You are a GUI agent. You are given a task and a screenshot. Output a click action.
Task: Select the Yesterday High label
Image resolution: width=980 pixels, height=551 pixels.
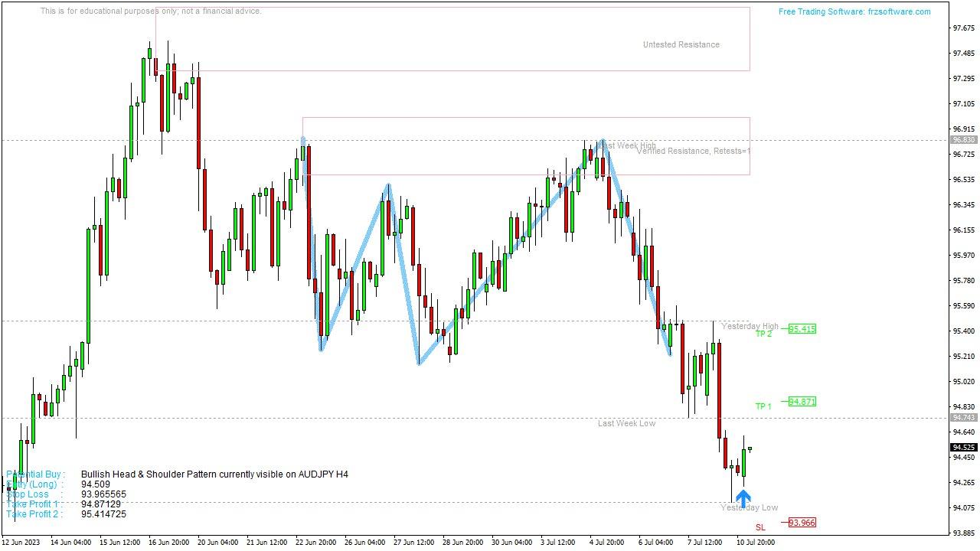pos(750,326)
